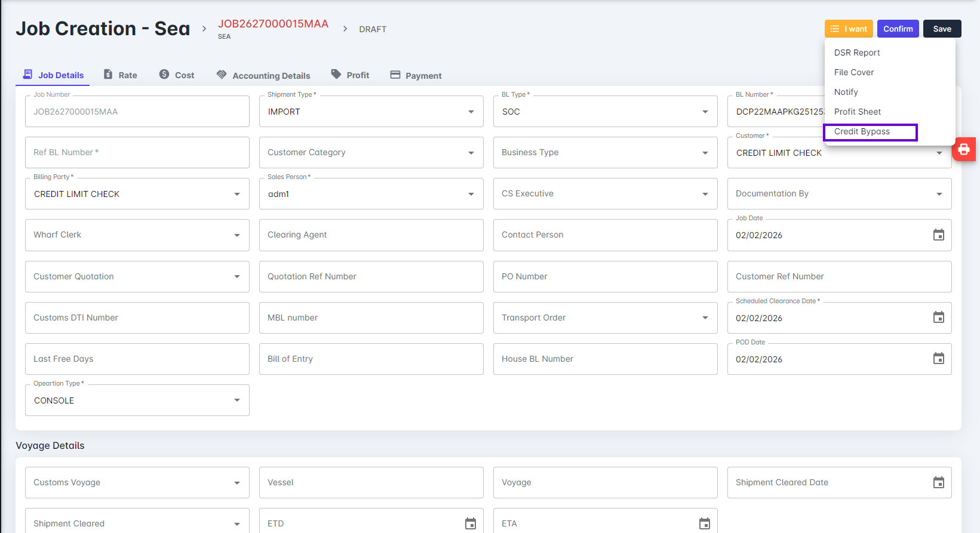Open Scheduled Clearance Date calendar icon
980x533 pixels.
tap(938, 318)
